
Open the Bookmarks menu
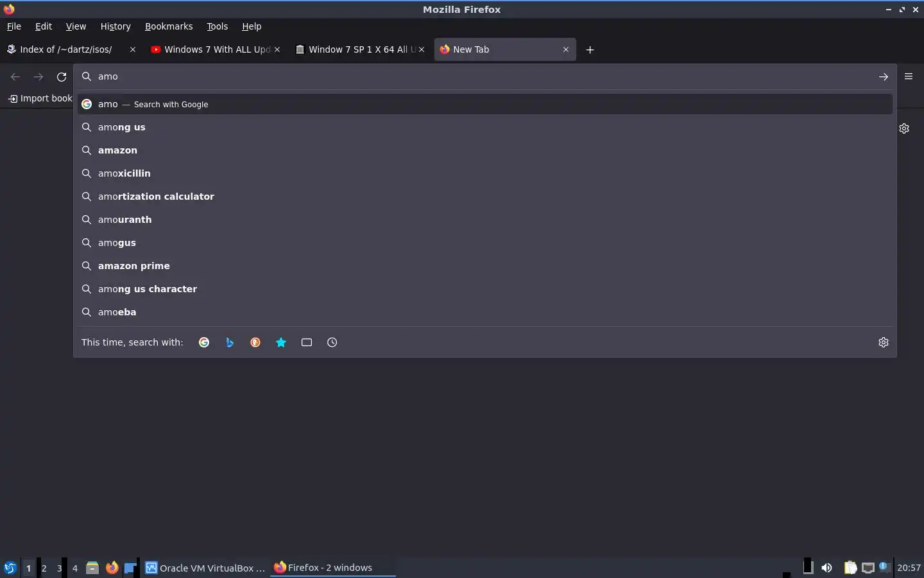point(169,26)
